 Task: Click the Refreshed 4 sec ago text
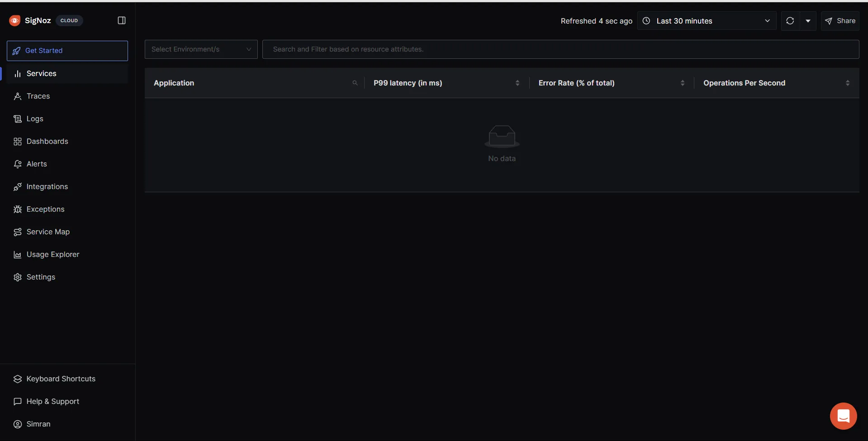pos(597,21)
